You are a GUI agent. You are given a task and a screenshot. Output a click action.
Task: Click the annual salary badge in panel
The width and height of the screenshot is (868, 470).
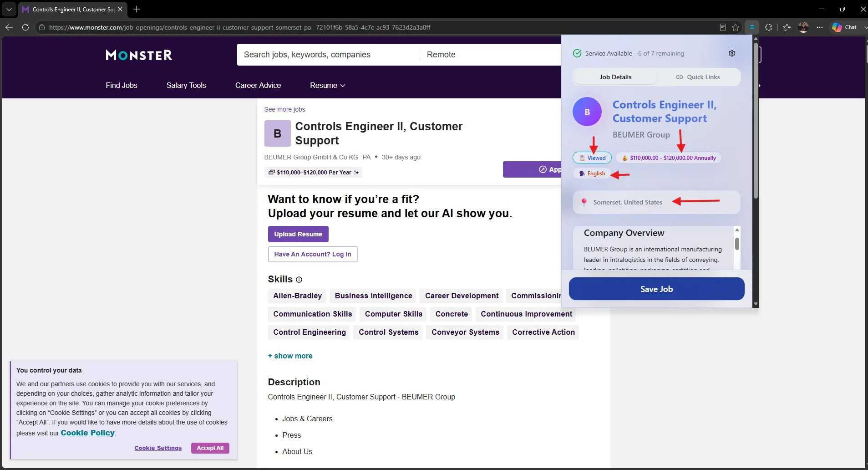click(669, 158)
